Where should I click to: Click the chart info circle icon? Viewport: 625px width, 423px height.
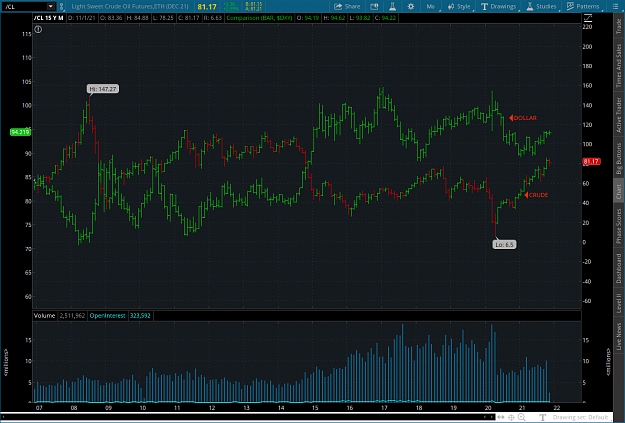pyautogui.click(x=38, y=29)
